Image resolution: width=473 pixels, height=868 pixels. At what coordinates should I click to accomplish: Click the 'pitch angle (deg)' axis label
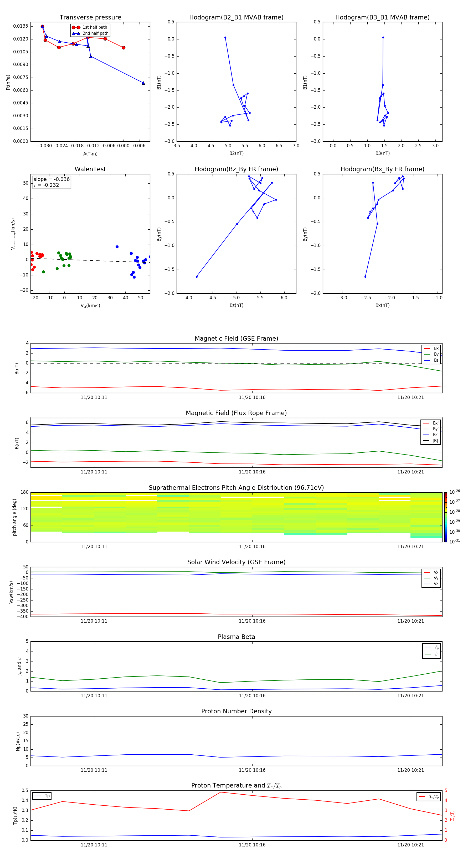[14, 517]
